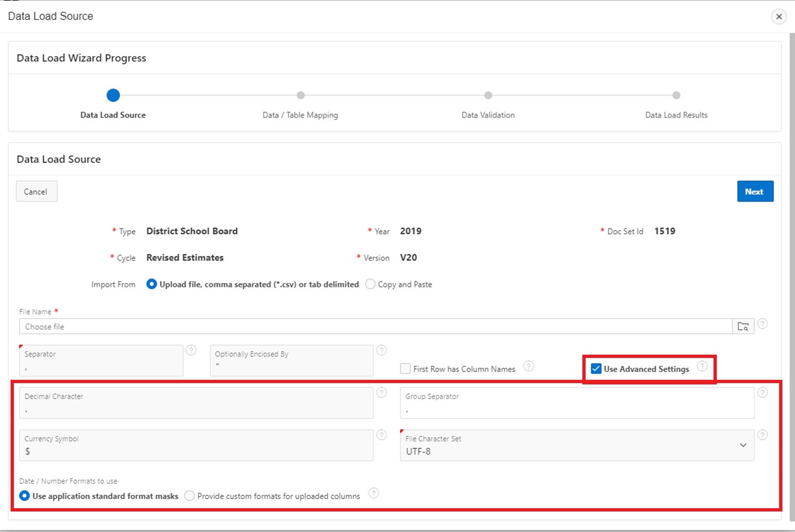This screenshot has height=532, width=795.
Task: Open help for Decimal Character field
Action: 382,393
